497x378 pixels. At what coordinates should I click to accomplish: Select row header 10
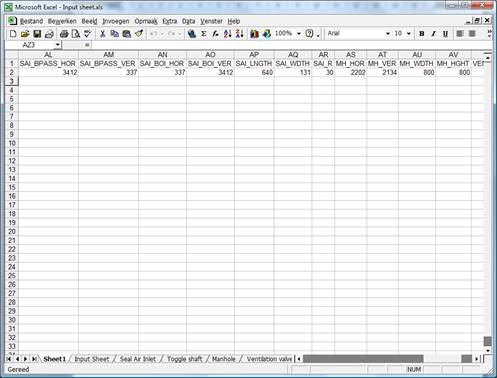click(12, 143)
